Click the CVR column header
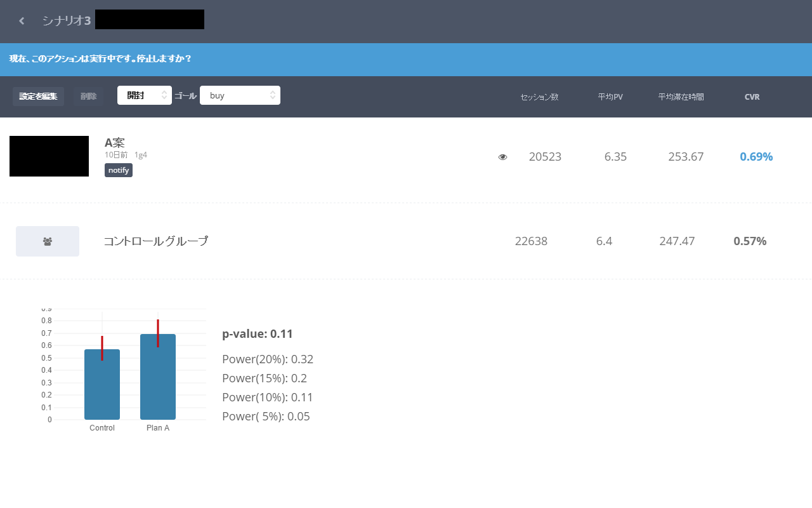The height and width of the screenshot is (508, 812). (x=752, y=97)
